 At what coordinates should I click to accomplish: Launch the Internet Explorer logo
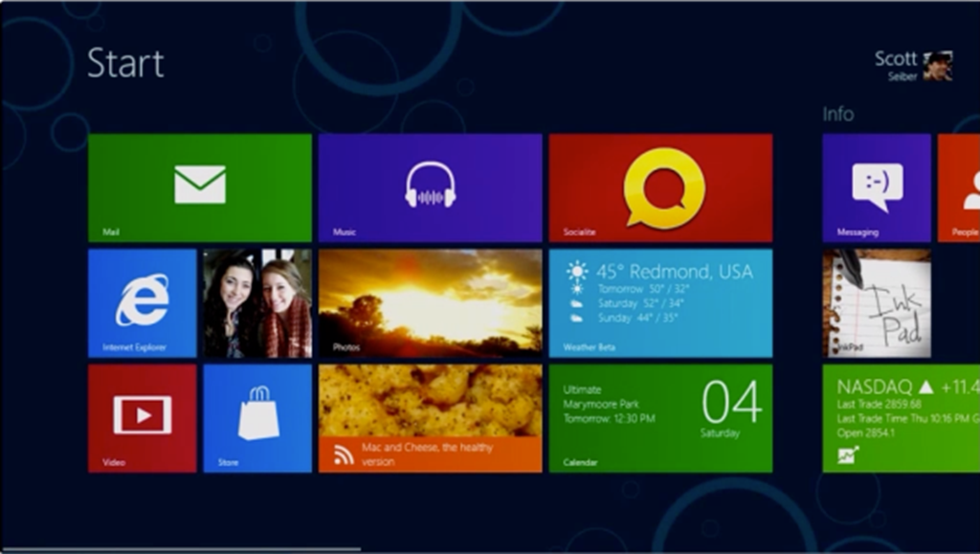pyautogui.click(x=142, y=299)
